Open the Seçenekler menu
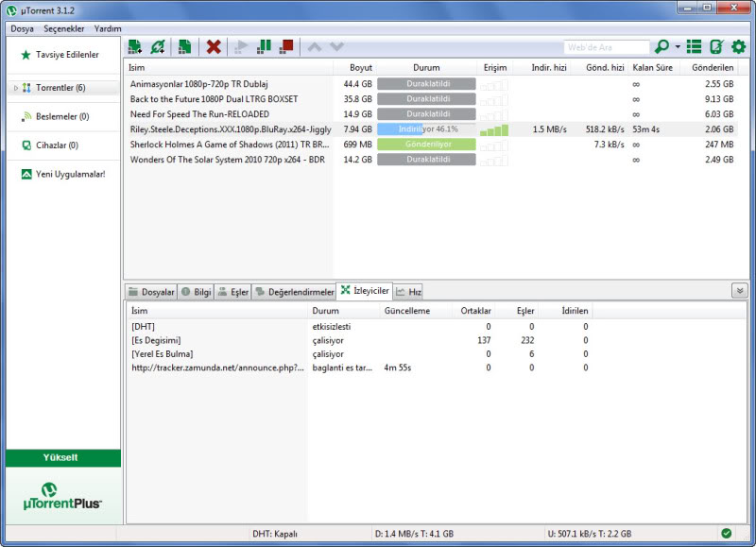 [x=63, y=28]
